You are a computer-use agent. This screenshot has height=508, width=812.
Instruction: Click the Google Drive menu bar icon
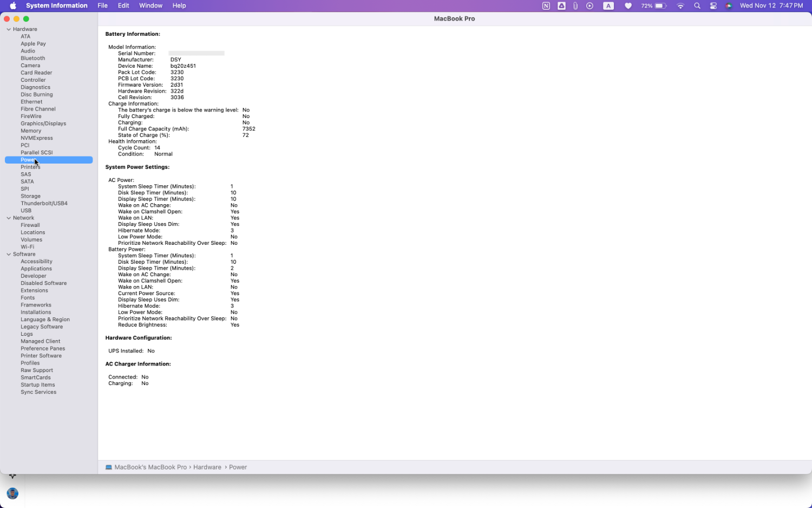[x=561, y=6]
